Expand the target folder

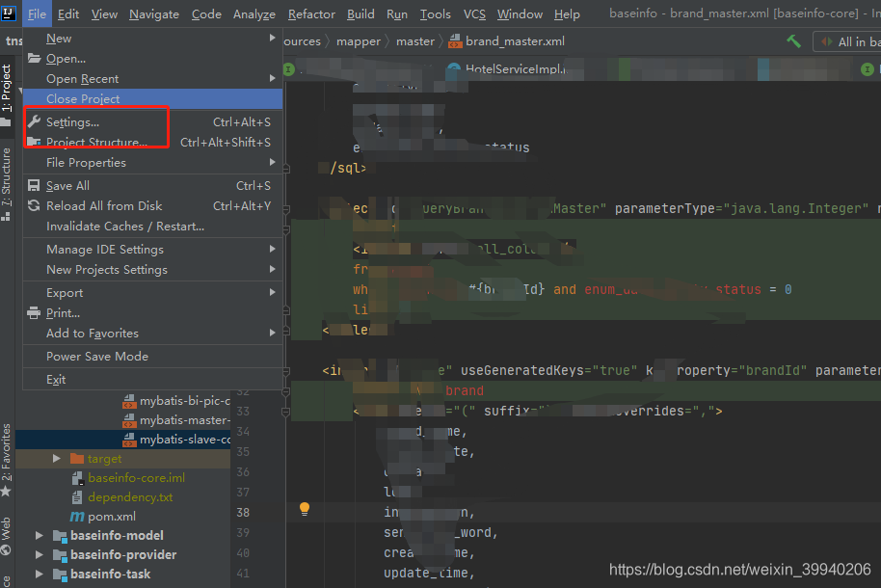56,459
